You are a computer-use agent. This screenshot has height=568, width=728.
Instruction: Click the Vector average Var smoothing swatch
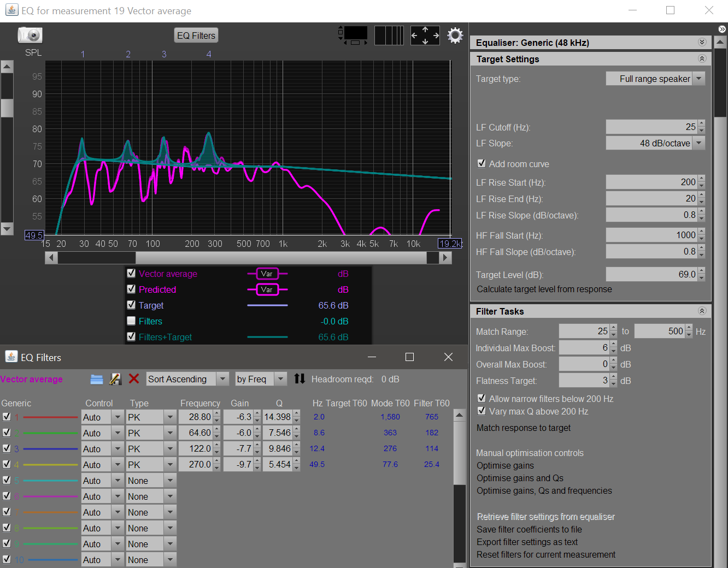point(267,274)
